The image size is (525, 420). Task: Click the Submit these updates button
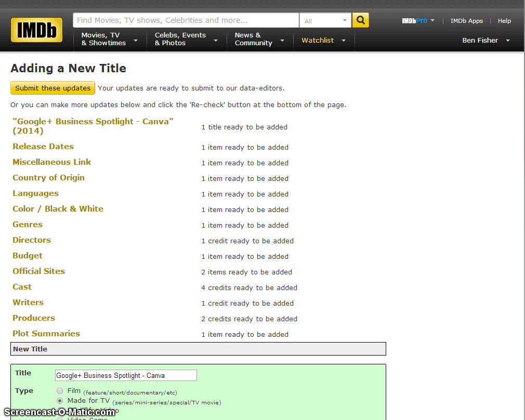[52, 88]
